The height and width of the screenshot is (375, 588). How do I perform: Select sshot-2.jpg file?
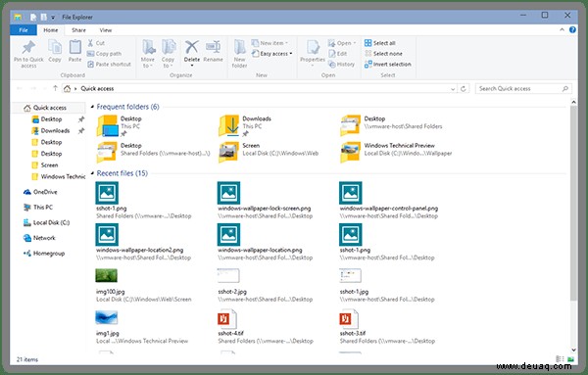click(x=265, y=285)
